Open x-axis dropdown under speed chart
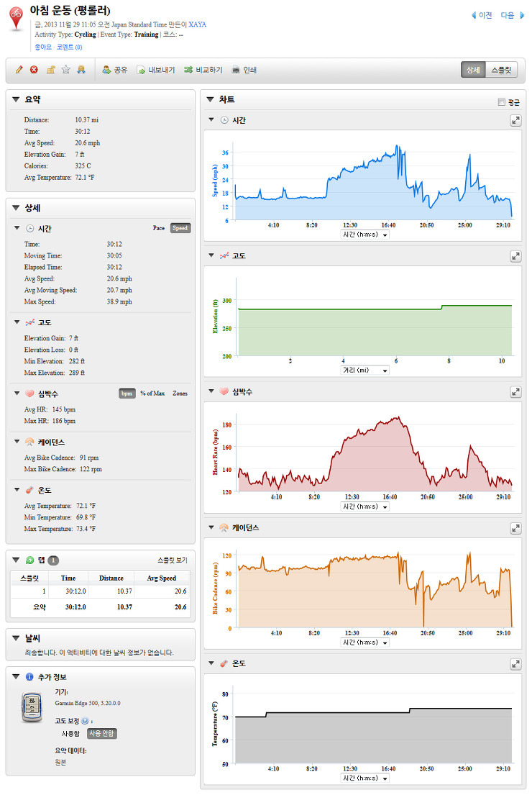Screen dimensions: 532x795 (364, 235)
